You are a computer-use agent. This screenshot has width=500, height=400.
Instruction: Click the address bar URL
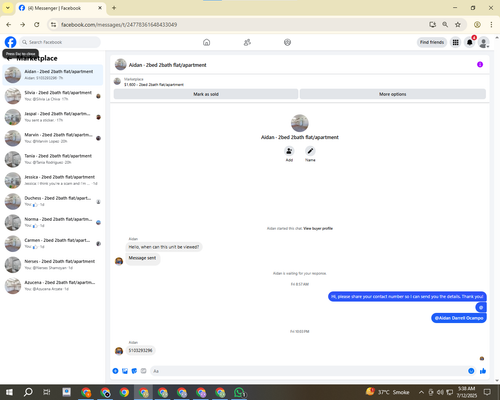(x=119, y=25)
